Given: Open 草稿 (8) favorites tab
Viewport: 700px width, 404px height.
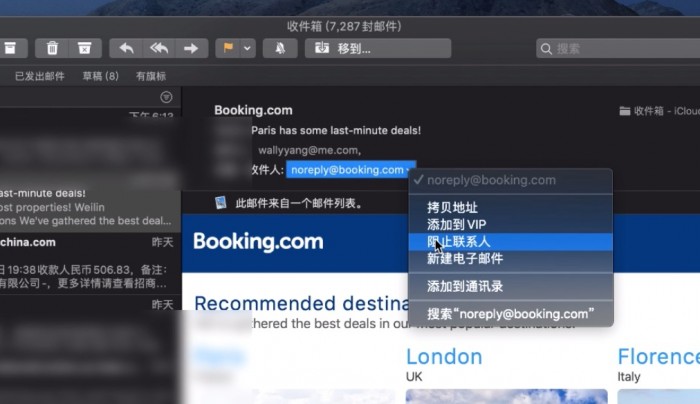Looking at the screenshot, I should pos(100,76).
